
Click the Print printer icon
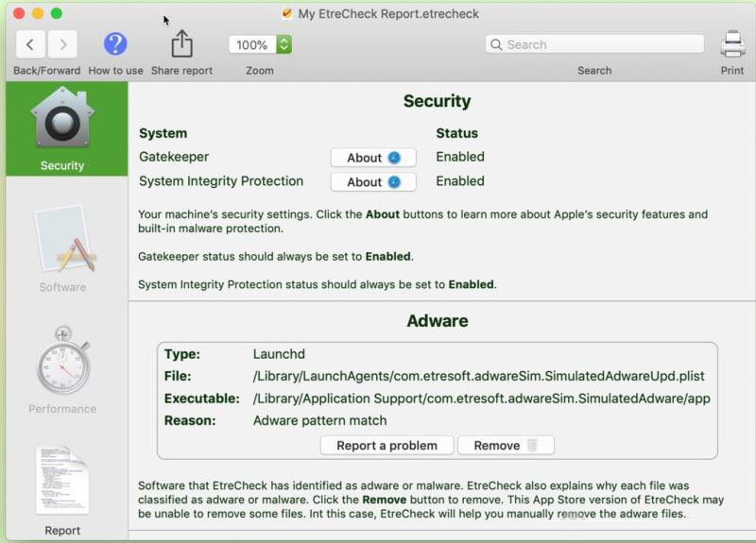point(733,44)
